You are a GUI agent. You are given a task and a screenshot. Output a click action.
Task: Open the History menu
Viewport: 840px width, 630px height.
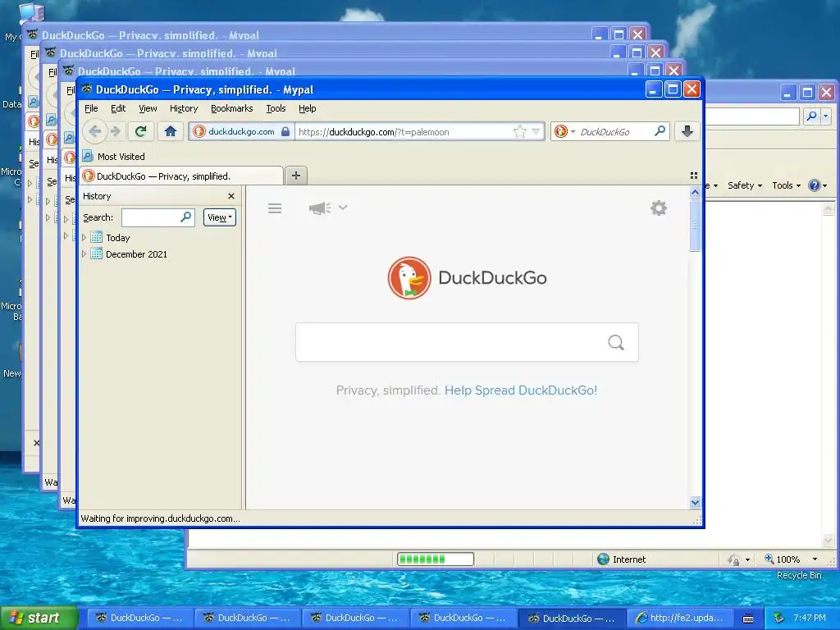(x=184, y=108)
